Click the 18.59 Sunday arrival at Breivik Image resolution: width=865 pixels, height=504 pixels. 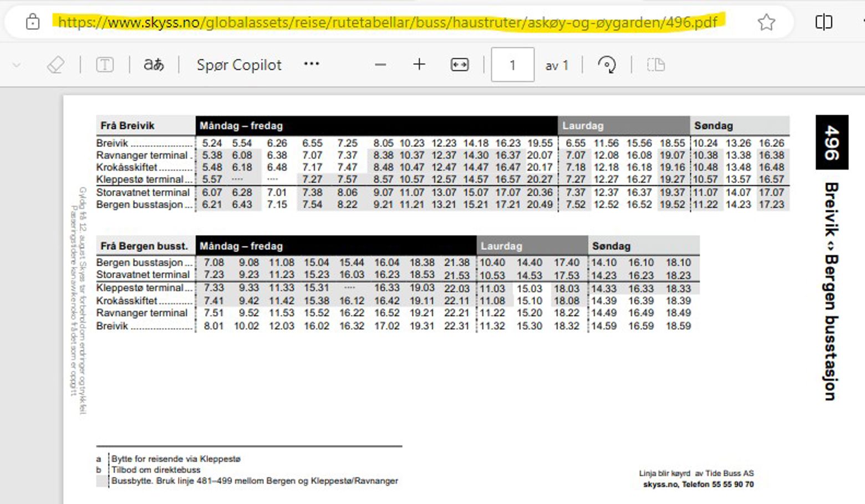(678, 326)
